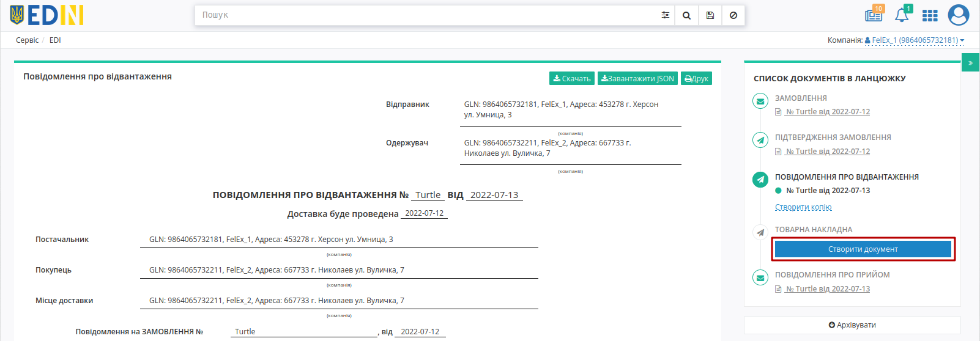This screenshot has width=980, height=341.
Task: Go to Сервіс breadcrumb
Action: [27, 40]
